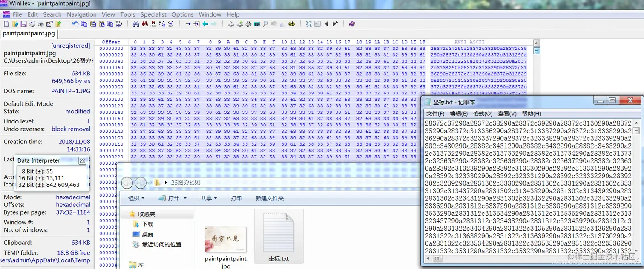Image resolution: width=644 pixels, height=269 pixels.
Task: Click the 新建文件夹 button in Explorer
Action: (270, 198)
